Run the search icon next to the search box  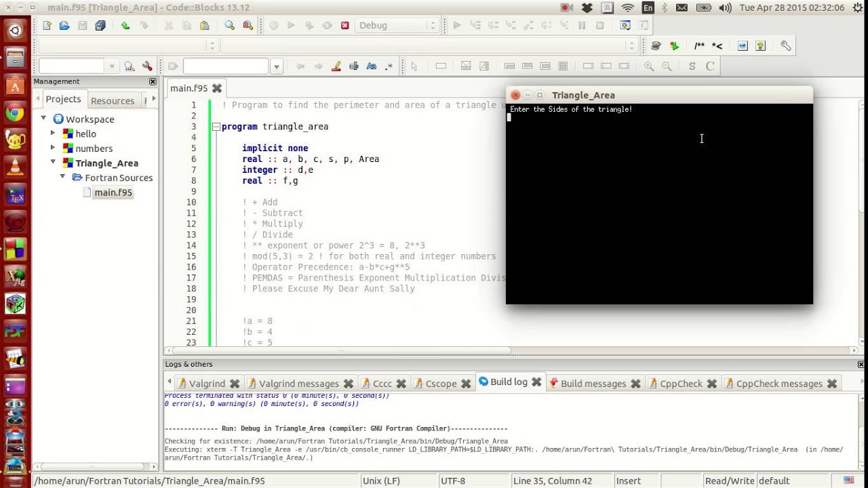(x=129, y=66)
